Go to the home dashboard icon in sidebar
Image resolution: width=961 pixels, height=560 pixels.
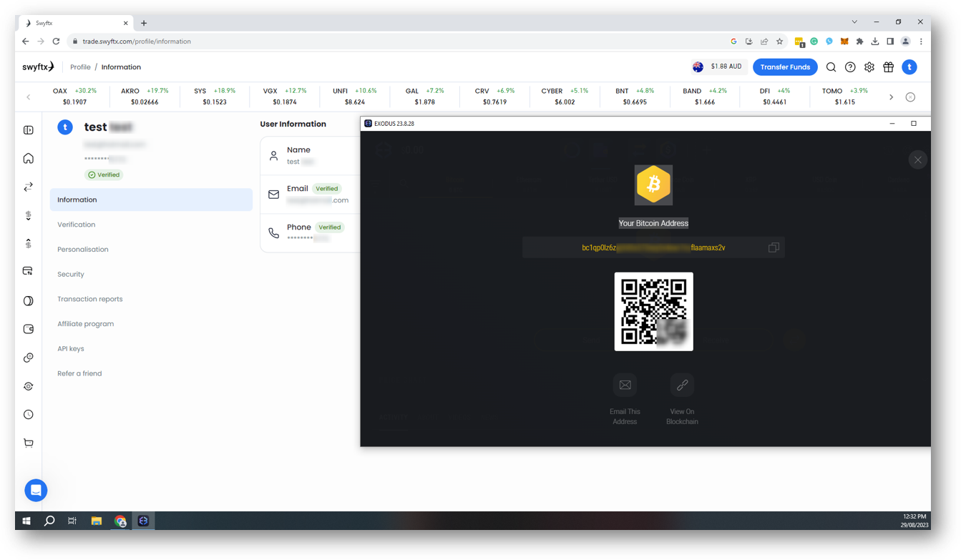(29, 158)
